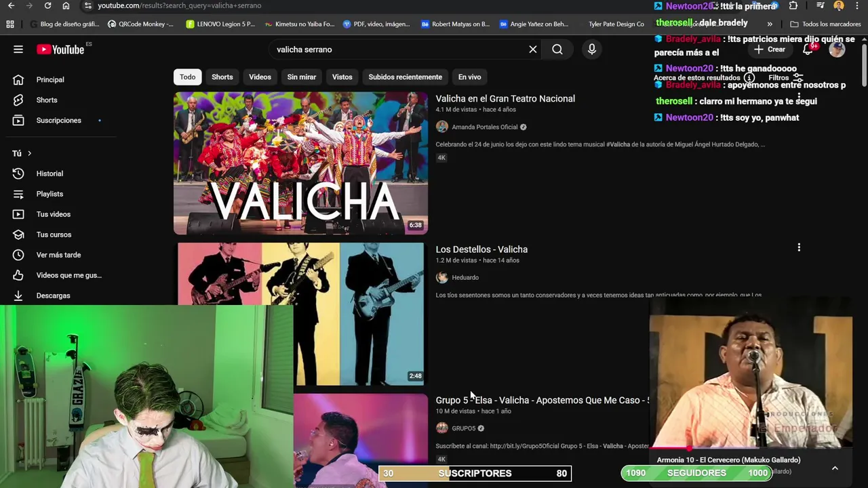Screen dimensions: 868x488
Task: Open the Blog de diseño gráfi... bookmark
Action: (x=64, y=24)
